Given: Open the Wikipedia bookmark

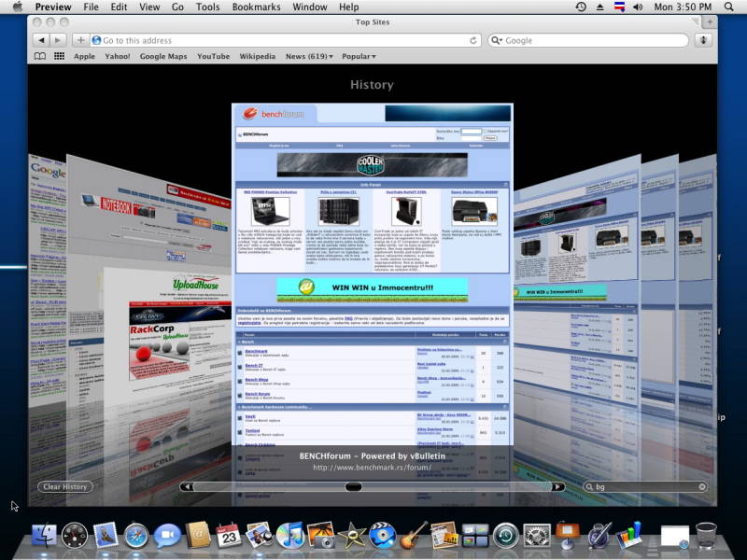Looking at the screenshot, I should coord(258,56).
